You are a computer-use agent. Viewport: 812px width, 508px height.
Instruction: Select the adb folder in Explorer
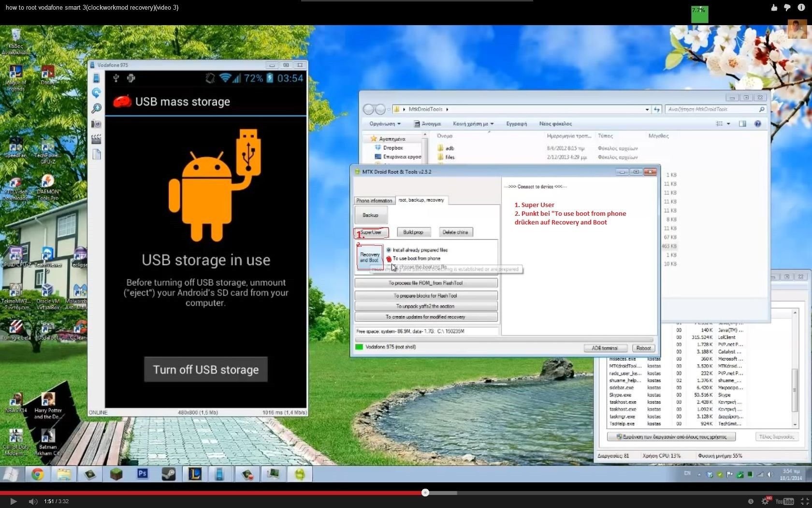[449, 149]
